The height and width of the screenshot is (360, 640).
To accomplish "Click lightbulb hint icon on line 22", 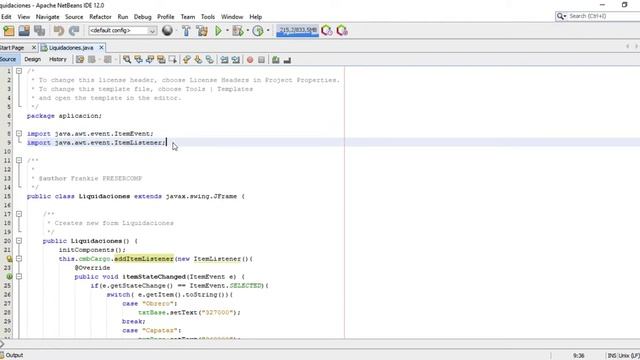I will (x=9, y=259).
